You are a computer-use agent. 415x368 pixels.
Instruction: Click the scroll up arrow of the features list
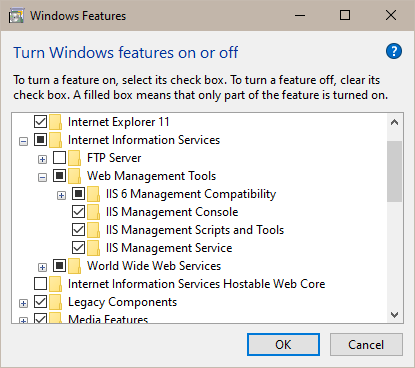click(395, 122)
